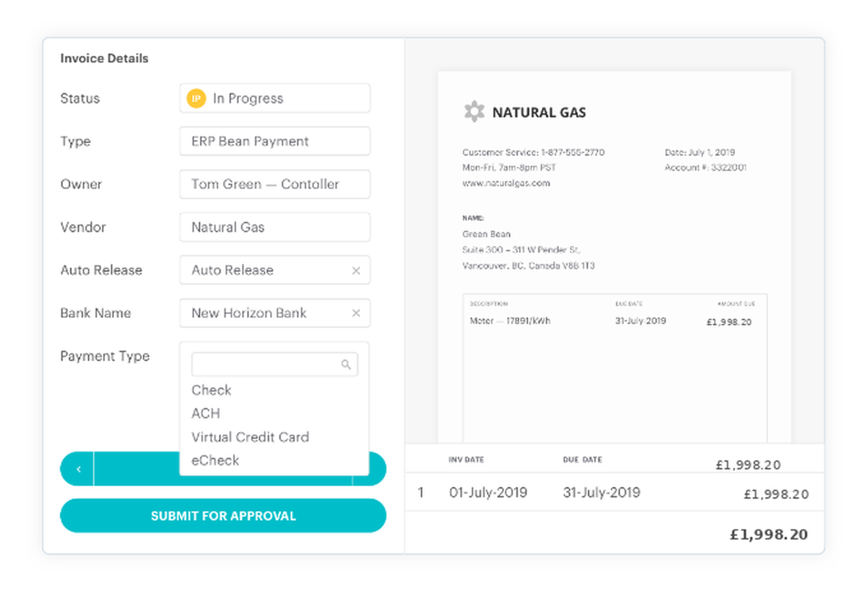Select ACH payment type option
The image size is (866, 616).
point(205,413)
